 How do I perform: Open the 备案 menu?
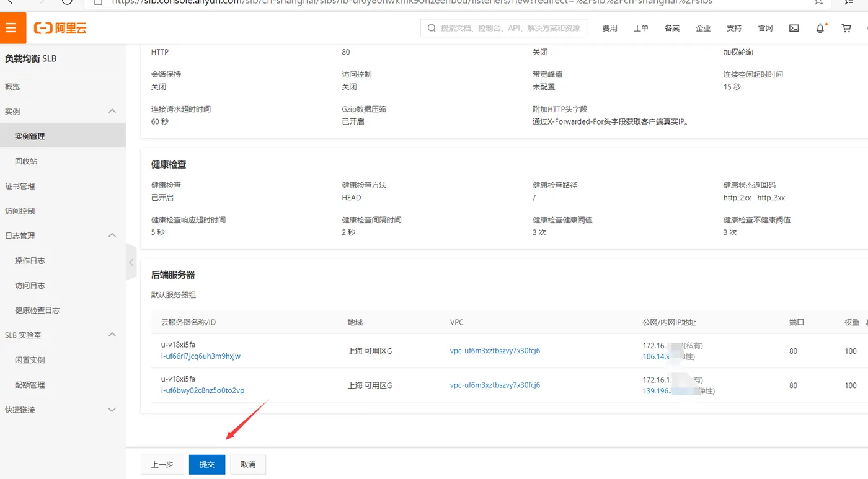[671, 29]
